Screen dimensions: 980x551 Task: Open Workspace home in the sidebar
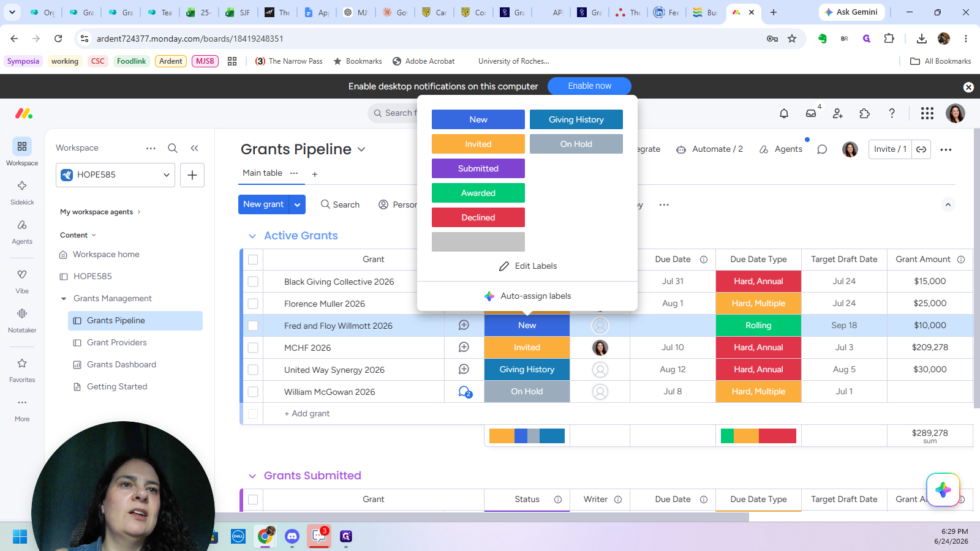[x=106, y=255]
